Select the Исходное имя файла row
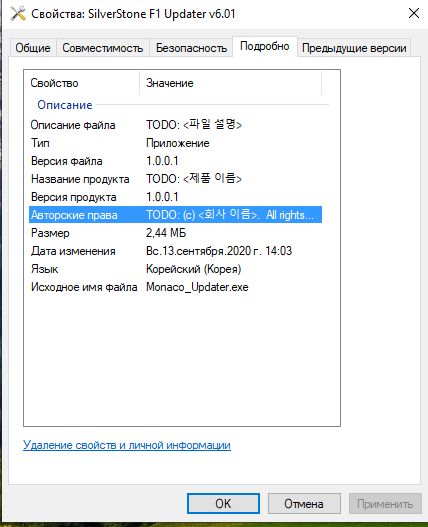The width and height of the screenshot is (428, 527). click(175, 287)
